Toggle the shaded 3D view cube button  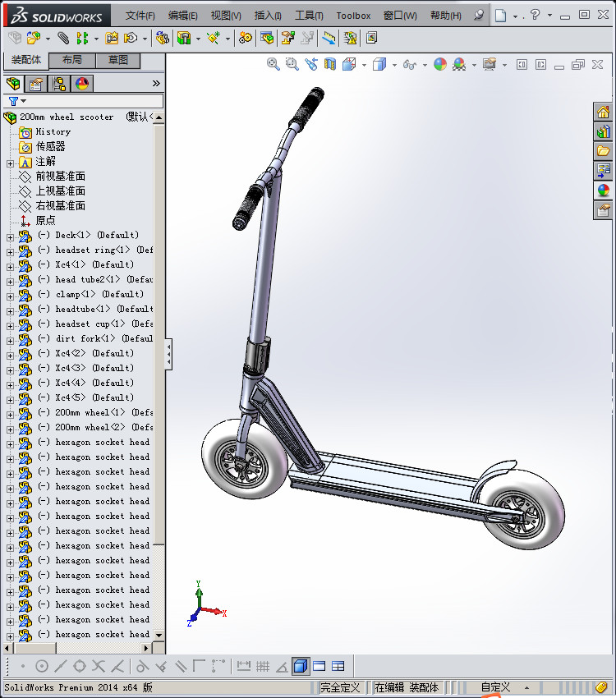click(301, 667)
